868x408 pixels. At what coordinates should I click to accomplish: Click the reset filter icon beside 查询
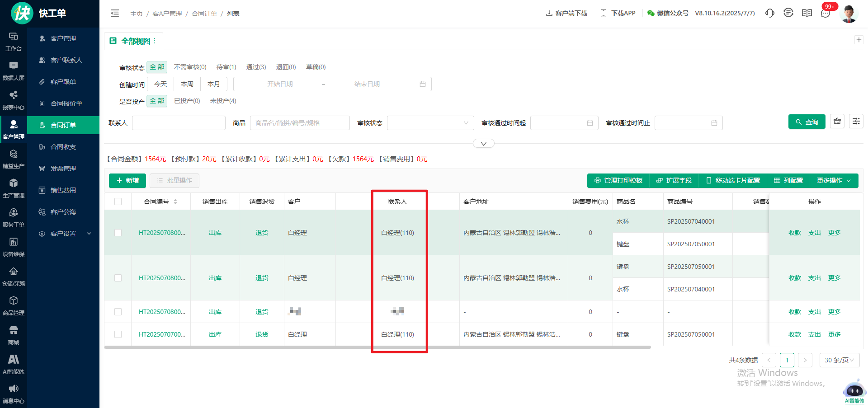click(837, 122)
